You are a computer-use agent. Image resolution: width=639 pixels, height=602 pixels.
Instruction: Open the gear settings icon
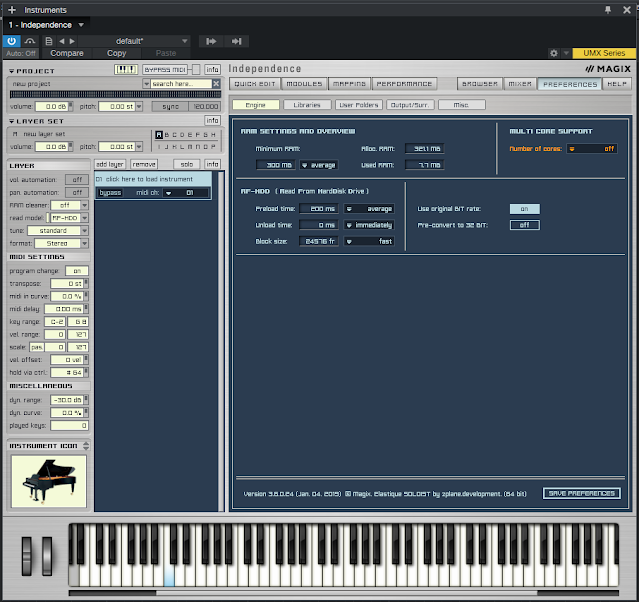tap(553, 53)
